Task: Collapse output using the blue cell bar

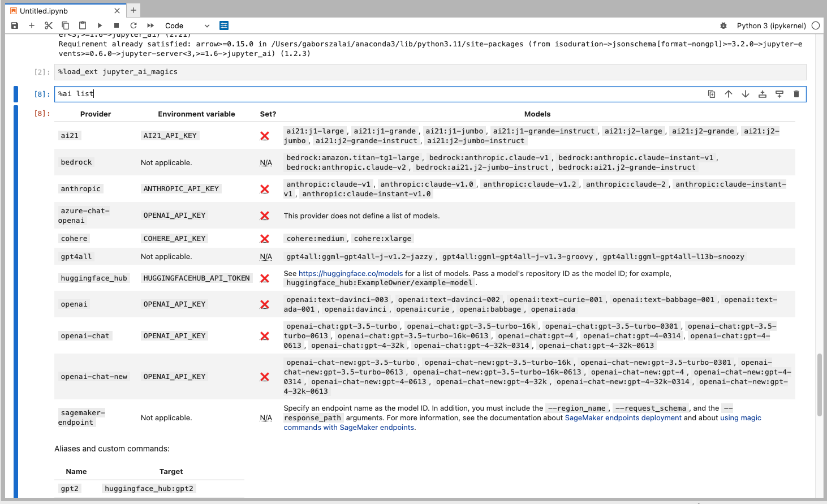Action: [x=16, y=300]
